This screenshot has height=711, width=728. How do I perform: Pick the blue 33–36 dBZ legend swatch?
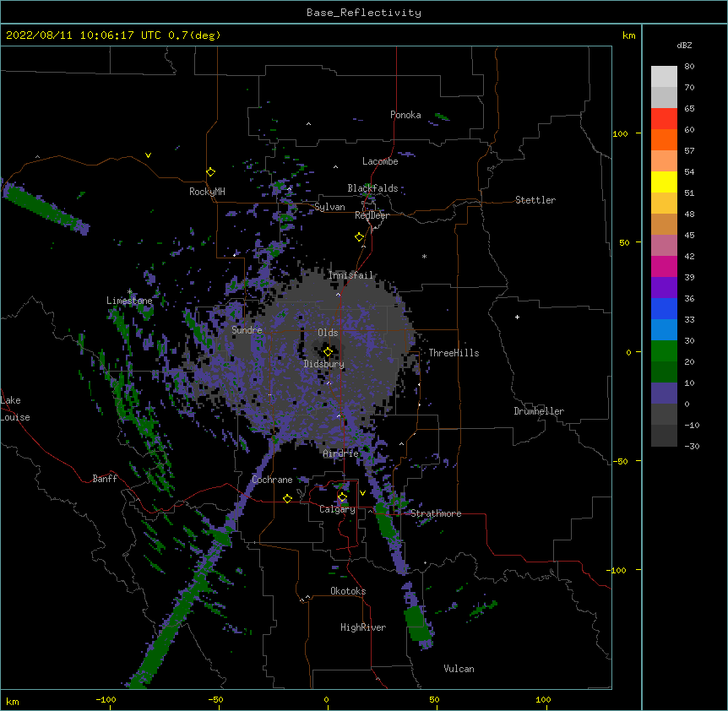pos(664,308)
